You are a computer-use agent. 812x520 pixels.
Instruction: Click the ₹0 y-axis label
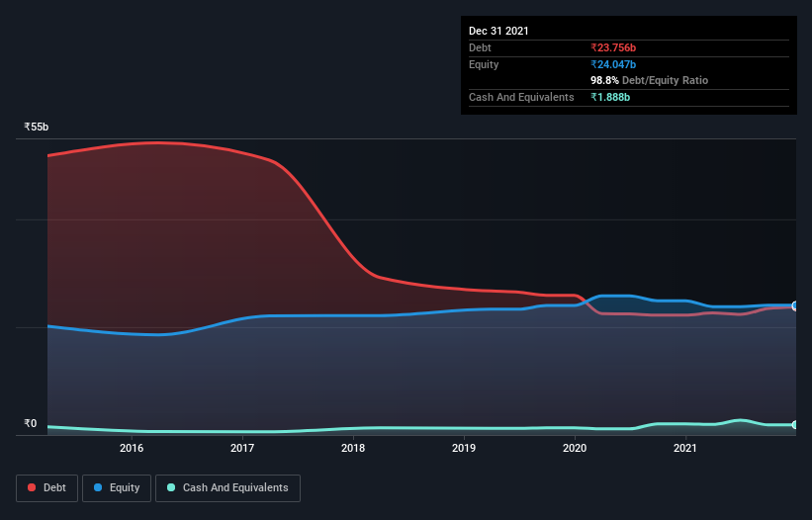tap(31, 423)
